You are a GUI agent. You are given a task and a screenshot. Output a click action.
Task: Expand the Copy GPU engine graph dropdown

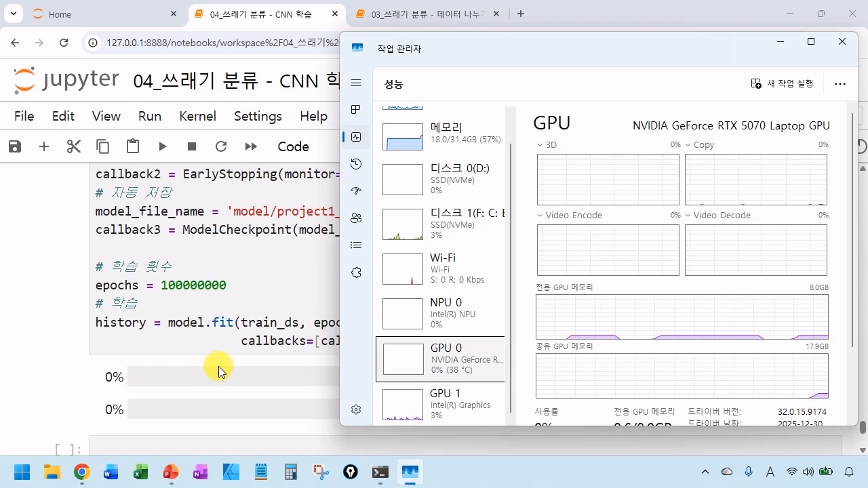[688, 145]
